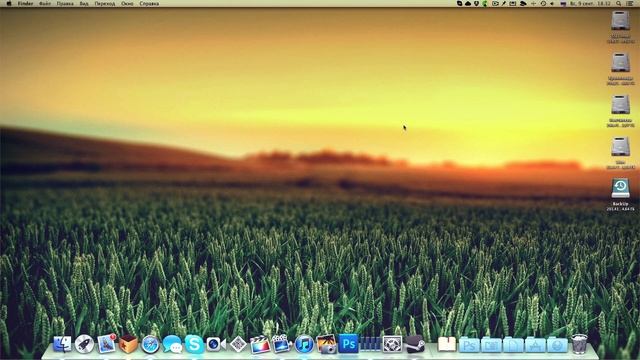This screenshot has width=640, height=360.
Task: Open the volume speaker icon in menu bar
Action: pos(552,3)
